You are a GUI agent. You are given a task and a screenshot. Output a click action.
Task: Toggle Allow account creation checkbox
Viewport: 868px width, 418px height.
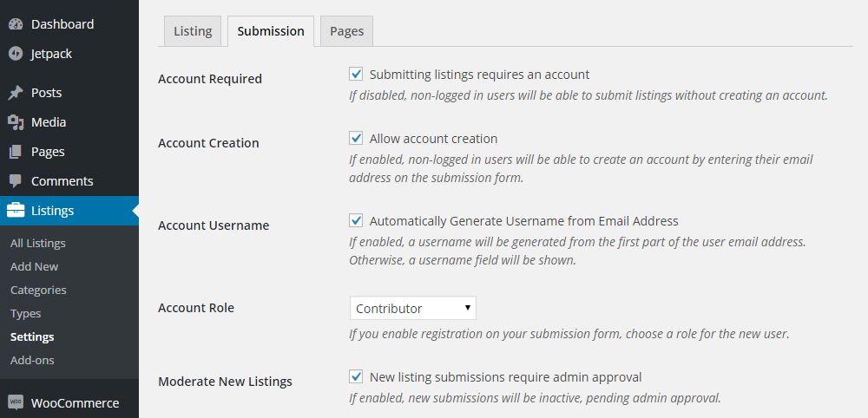pyautogui.click(x=356, y=138)
